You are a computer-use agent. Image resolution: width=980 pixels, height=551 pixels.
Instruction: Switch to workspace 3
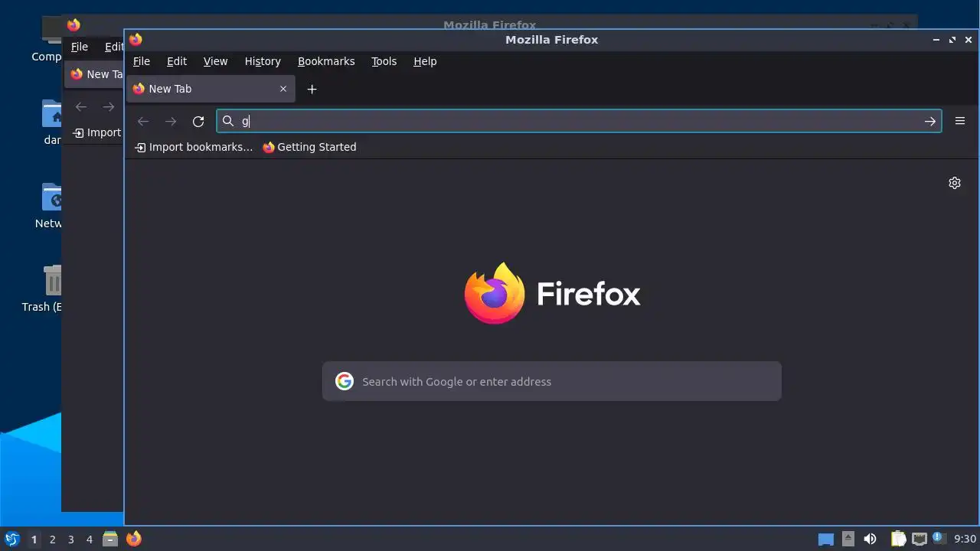[70, 539]
